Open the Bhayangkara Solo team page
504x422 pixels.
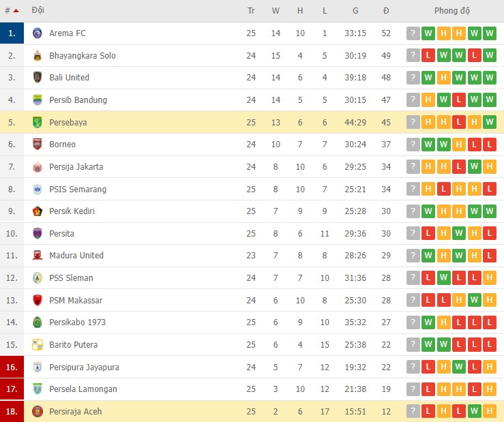pos(83,56)
